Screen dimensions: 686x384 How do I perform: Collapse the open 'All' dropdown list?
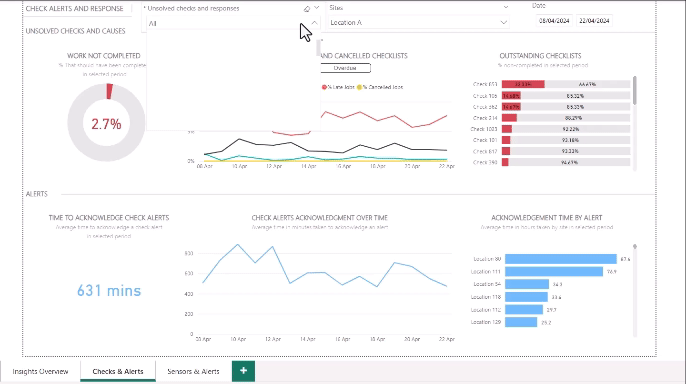[314, 23]
